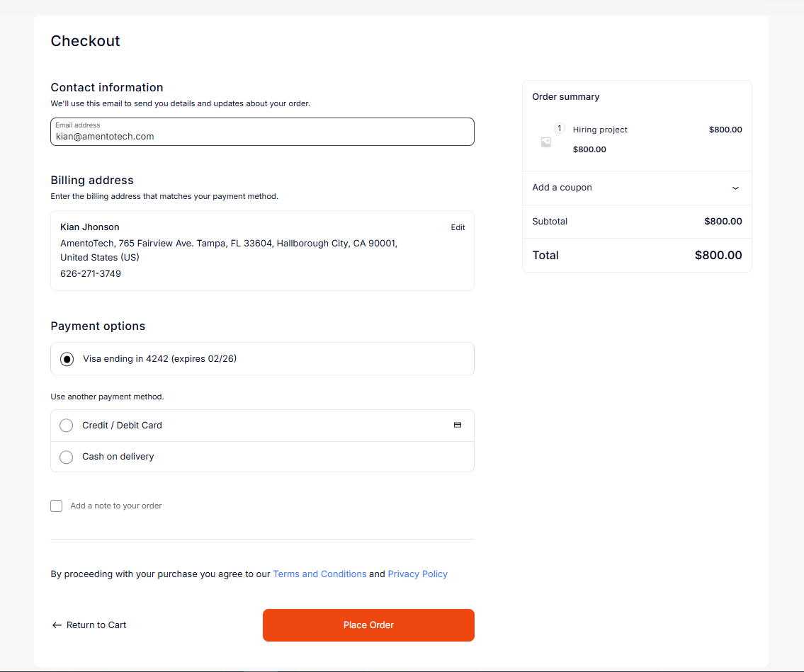Click the credit card icon in Credit / Debit row
Viewport: 804px width, 672px height.
(458, 425)
